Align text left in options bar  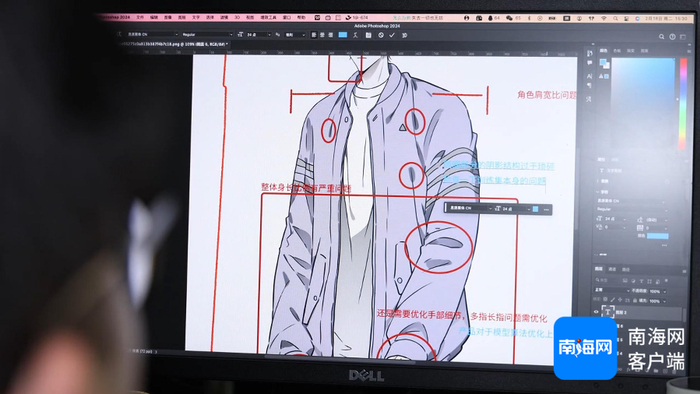click(x=314, y=35)
